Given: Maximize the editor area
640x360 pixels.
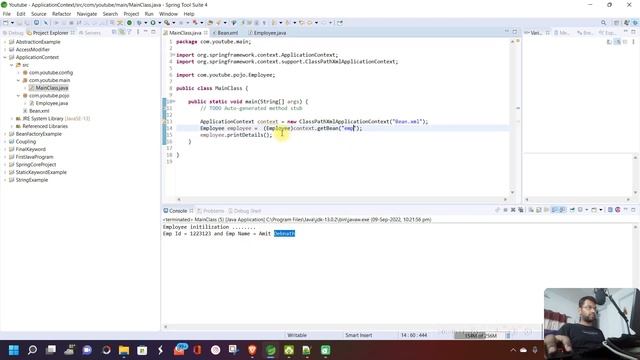Looking at the screenshot, I should coord(515,31).
